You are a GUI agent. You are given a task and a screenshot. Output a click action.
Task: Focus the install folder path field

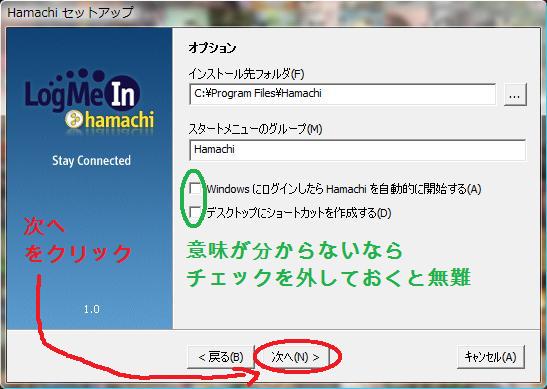342,94
